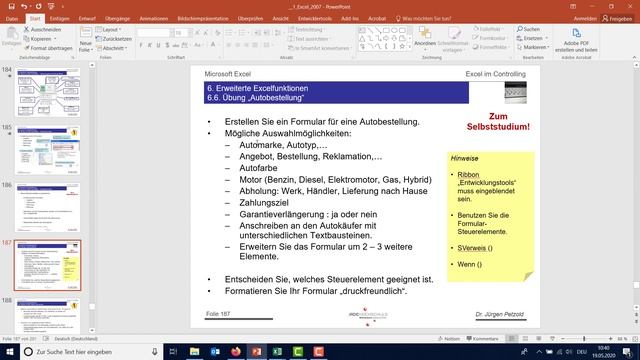640x360 pixels.
Task: Start slideshow view icon in status bar
Action: click(x=552, y=339)
